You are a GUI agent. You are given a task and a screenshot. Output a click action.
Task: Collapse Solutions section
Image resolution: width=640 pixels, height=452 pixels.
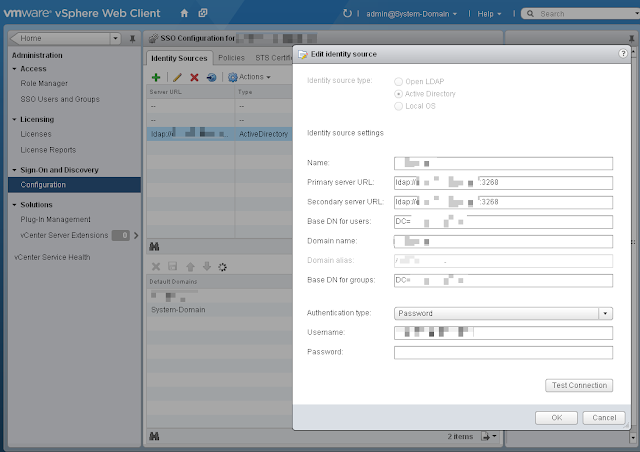pos(14,205)
